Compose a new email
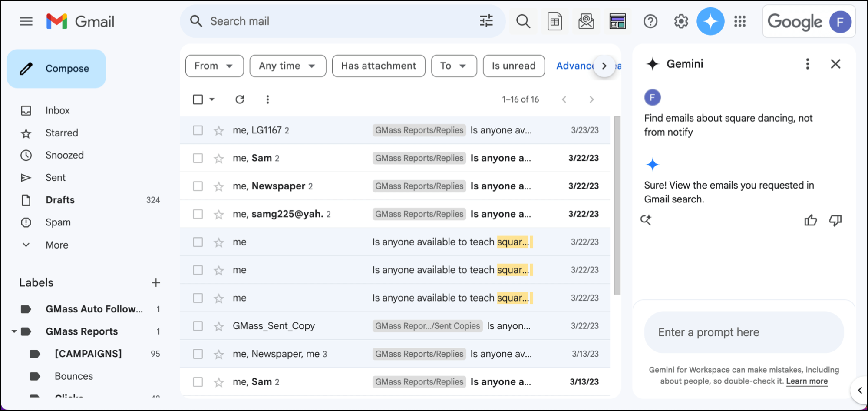The width and height of the screenshot is (868, 411). click(x=56, y=69)
